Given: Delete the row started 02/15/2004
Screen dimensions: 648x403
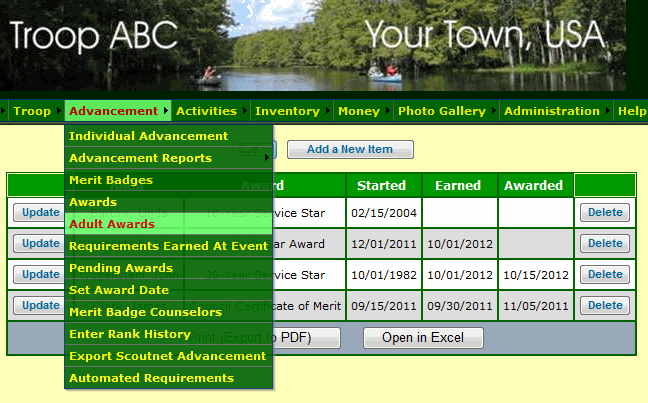Looking at the screenshot, I should coord(605,212).
